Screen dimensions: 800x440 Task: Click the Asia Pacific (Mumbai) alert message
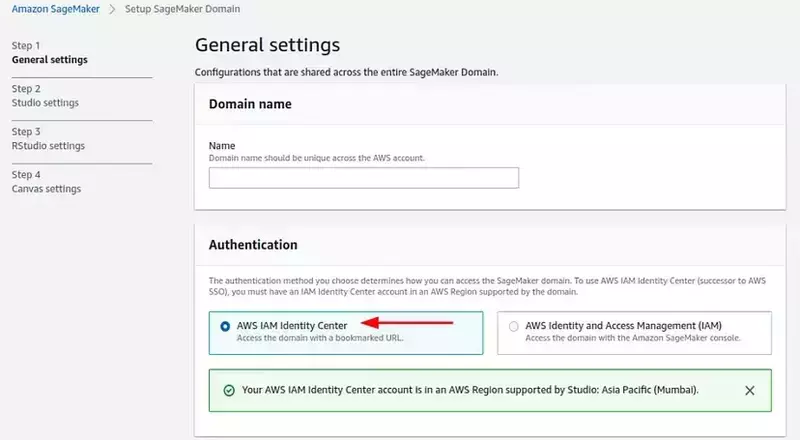[470, 389]
